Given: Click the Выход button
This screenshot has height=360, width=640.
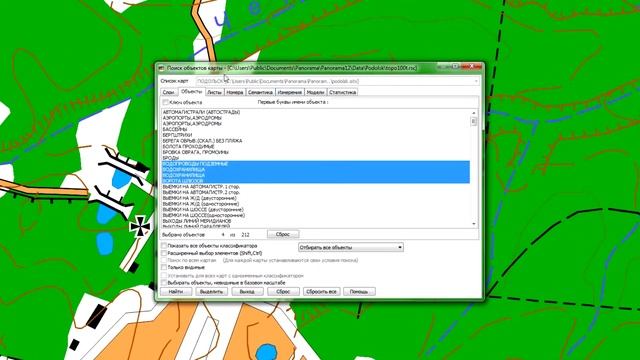Looking at the screenshot, I should tap(247, 291).
